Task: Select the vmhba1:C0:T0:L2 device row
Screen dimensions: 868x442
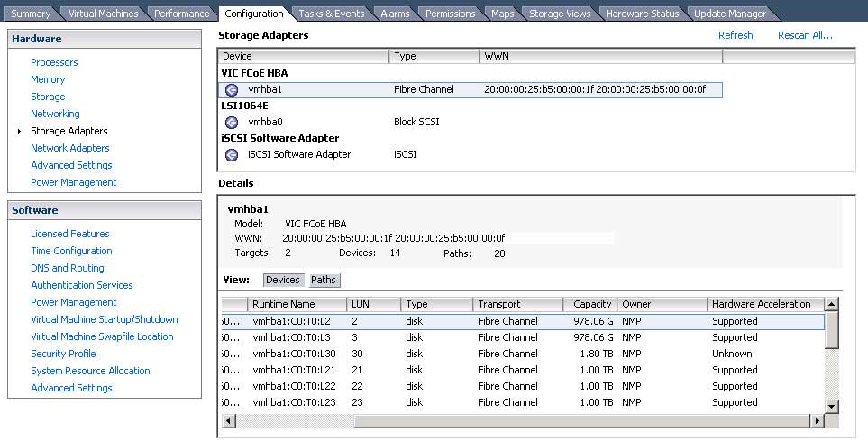Action: coord(523,322)
